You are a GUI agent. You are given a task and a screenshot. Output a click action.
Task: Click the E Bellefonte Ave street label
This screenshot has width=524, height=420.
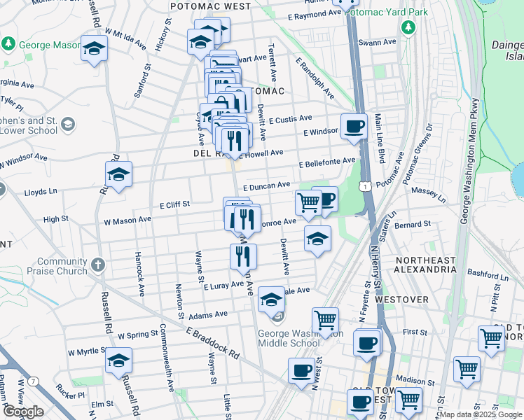click(x=327, y=162)
